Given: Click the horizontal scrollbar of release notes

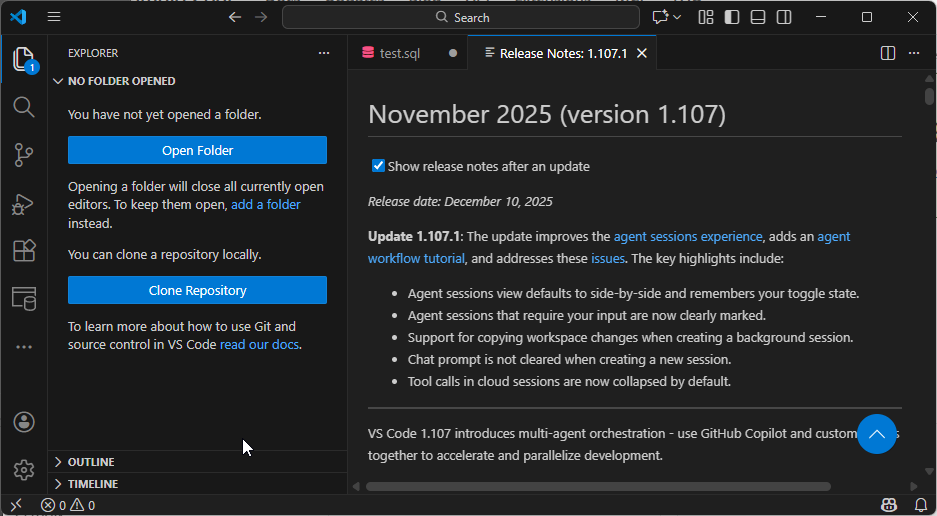Looking at the screenshot, I should point(598,486).
